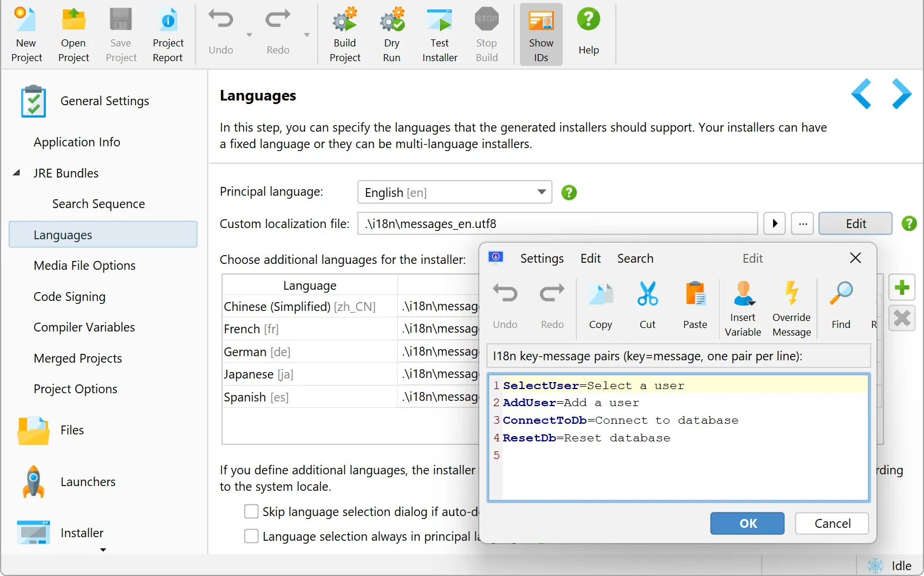Select Merged Projects in sidebar
Screen dimensions: 924x576
coord(78,359)
